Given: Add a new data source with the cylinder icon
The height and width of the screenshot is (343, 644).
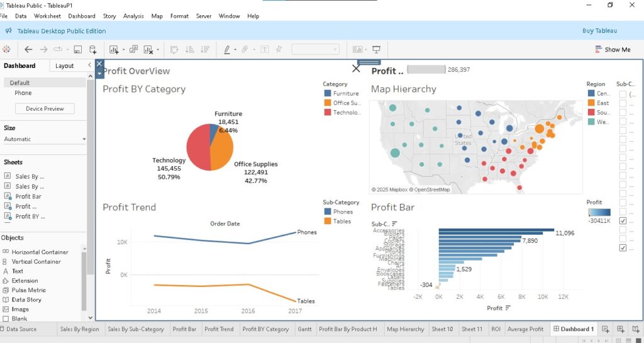Looking at the screenshot, I should pos(93,50).
